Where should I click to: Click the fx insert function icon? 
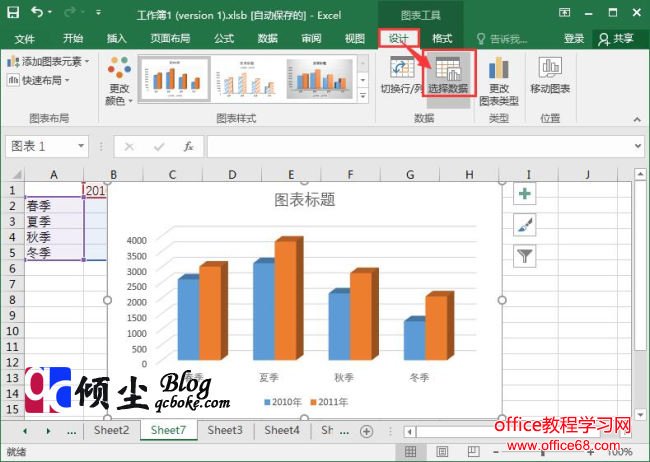[x=189, y=146]
